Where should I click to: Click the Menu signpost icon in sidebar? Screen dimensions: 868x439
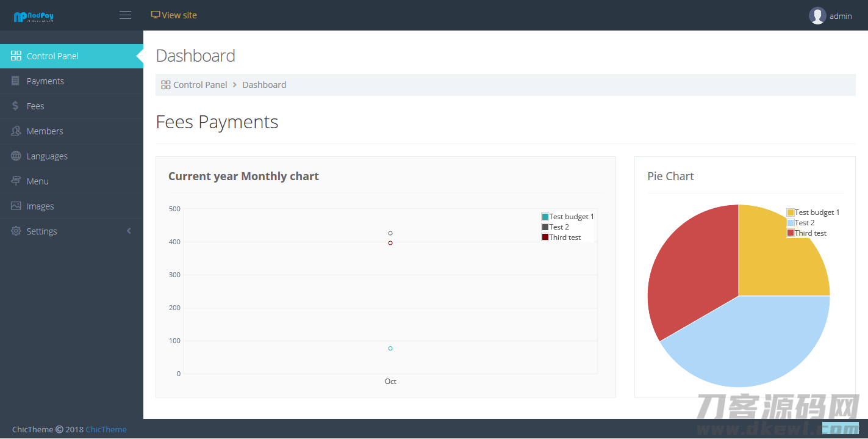coord(16,181)
